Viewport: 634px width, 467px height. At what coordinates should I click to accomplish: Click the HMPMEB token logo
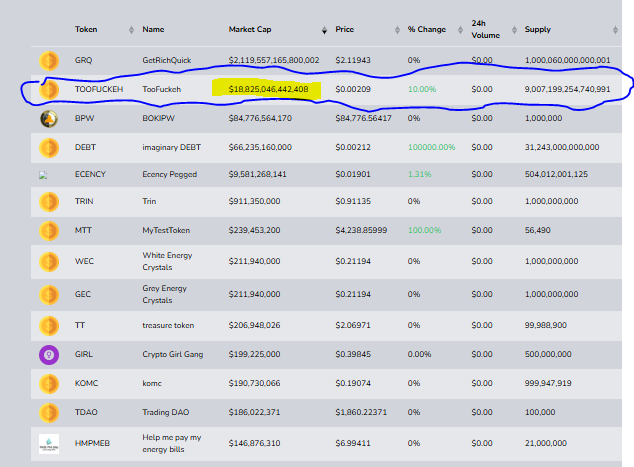click(49, 444)
